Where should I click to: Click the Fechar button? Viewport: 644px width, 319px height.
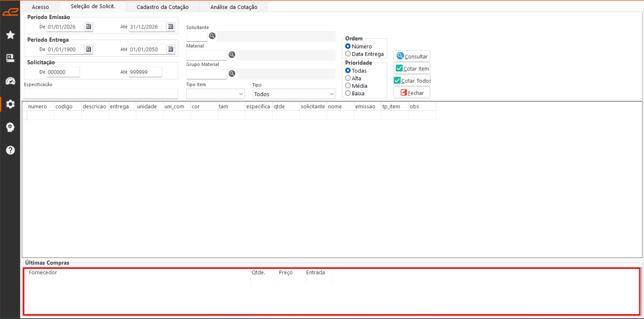coord(412,93)
